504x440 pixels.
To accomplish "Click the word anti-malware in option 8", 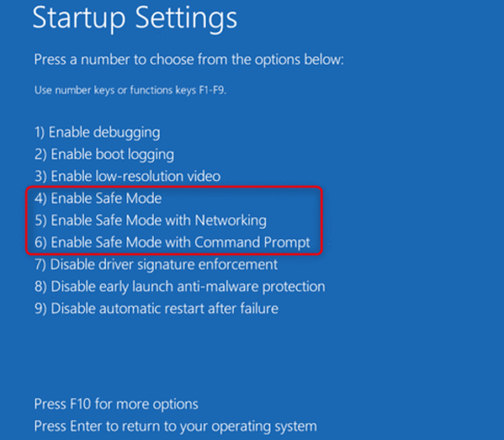I will (x=217, y=286).
